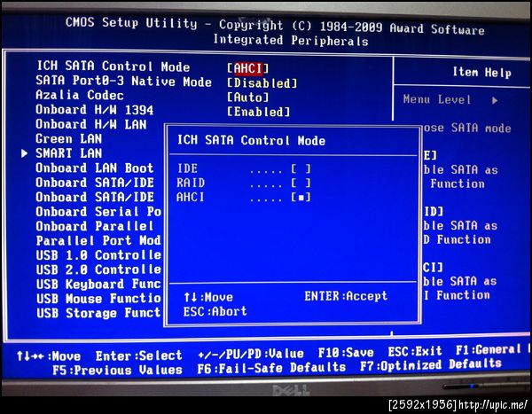Screen dimensions: 532x414
Task: Click the Menu Level arrow icon
Action: click(495, 100)
